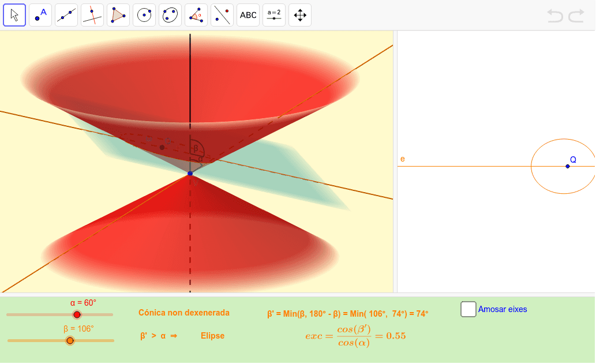596x364 pixels.
Task: Click the 'β = 106°' value label
Action: (x=78, y=329)
